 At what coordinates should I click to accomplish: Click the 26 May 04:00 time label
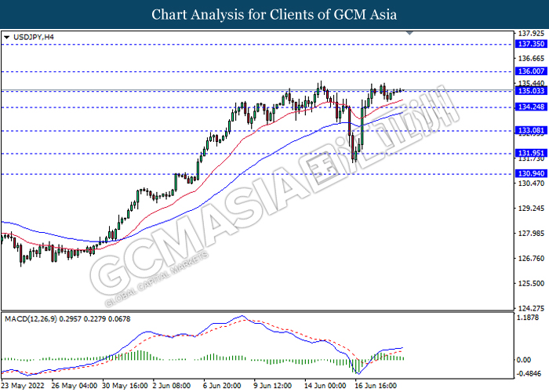coord(75,386)
